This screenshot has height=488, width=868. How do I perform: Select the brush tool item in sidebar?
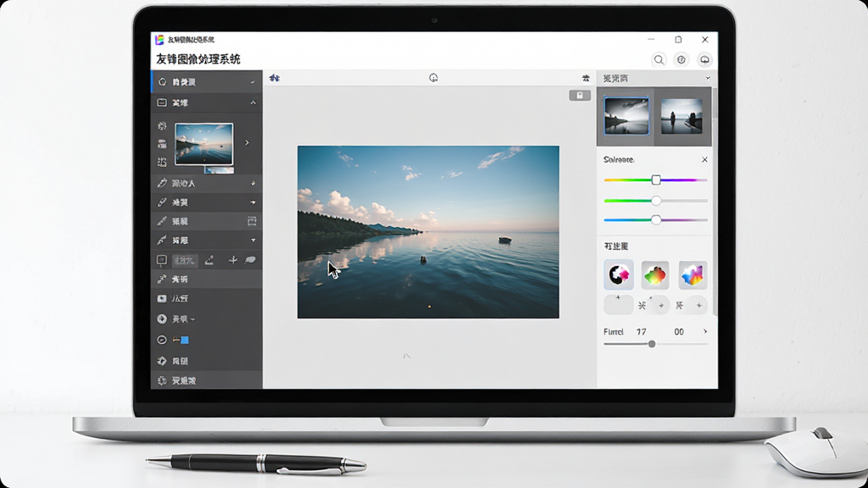coord(207,221)
